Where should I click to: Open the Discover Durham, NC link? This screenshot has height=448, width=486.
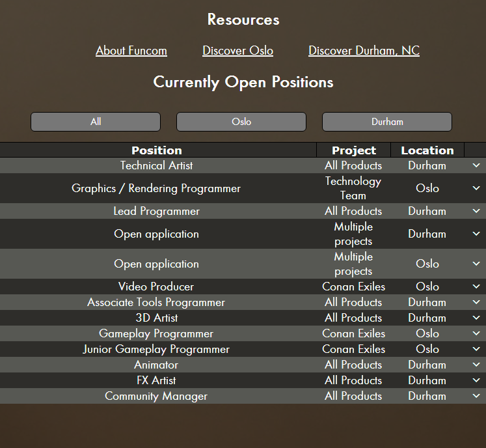364,51
